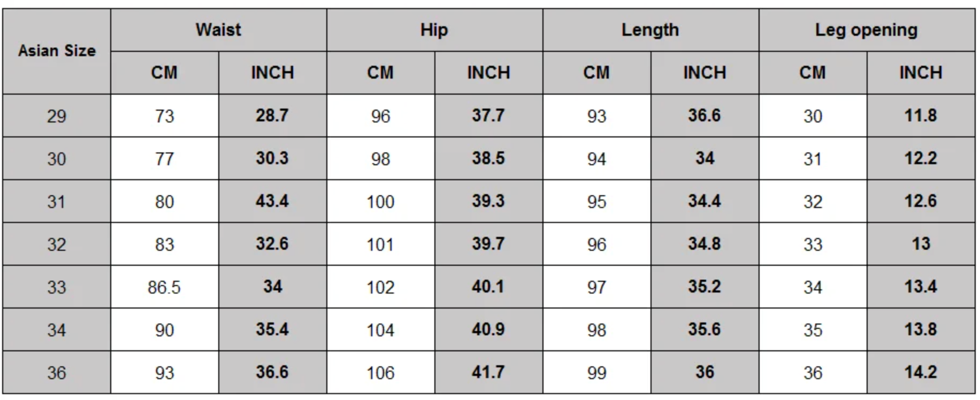Select the hip inch value 40.1

pyautogui.click(x=488, y=287)
